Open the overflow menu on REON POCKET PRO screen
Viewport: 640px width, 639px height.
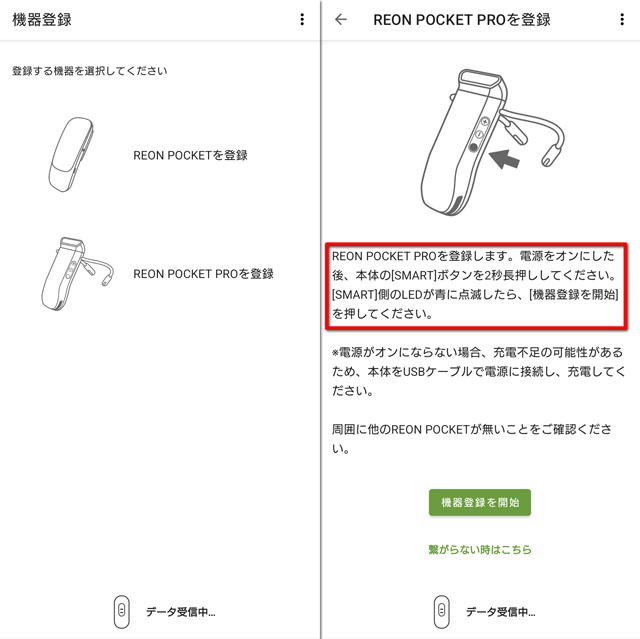pos(622,19)
